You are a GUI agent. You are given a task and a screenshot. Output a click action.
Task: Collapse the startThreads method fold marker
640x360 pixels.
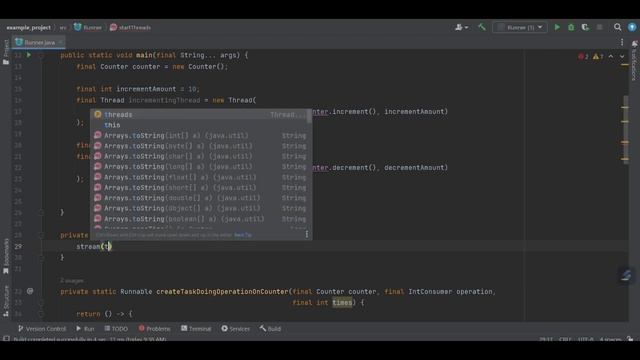[x=41, y=235]
